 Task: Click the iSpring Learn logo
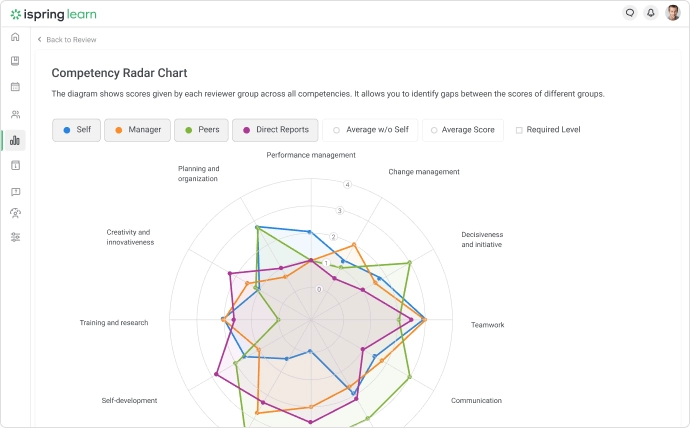pos(55,14)
